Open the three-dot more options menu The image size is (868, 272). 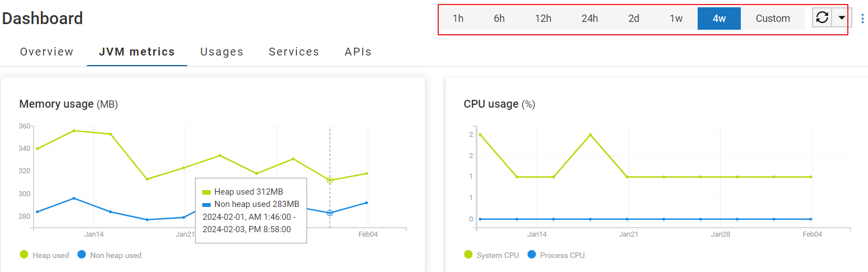pos(862,19)
